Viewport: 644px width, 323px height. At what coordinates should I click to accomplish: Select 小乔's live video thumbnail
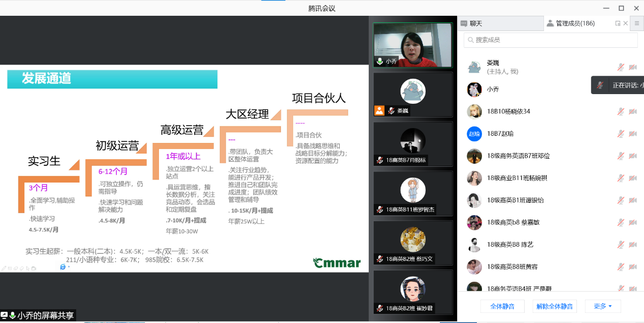click(412, 45)
